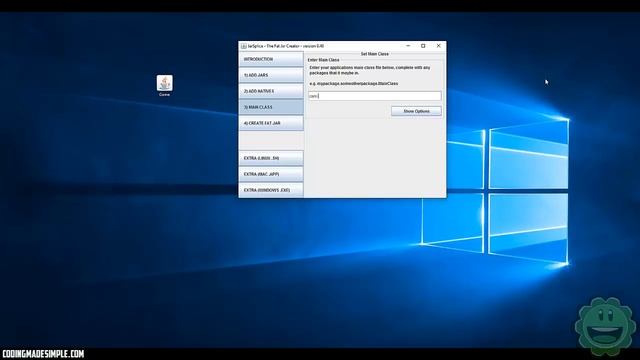Click the 'Enter Main Class' group label
This screenshot has width=640, height=360.
coord(323,60)
